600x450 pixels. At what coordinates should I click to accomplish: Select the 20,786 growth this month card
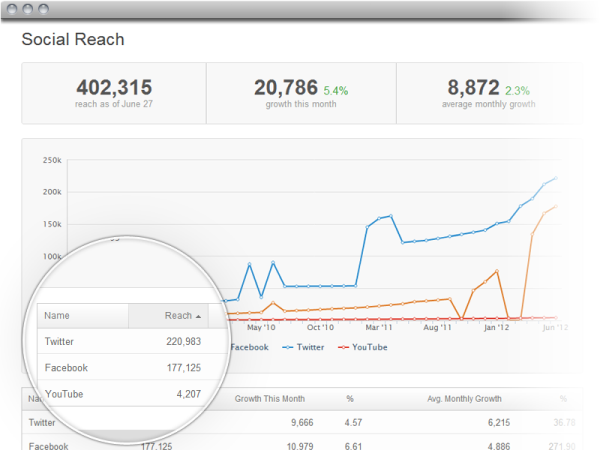pos(300,93)
